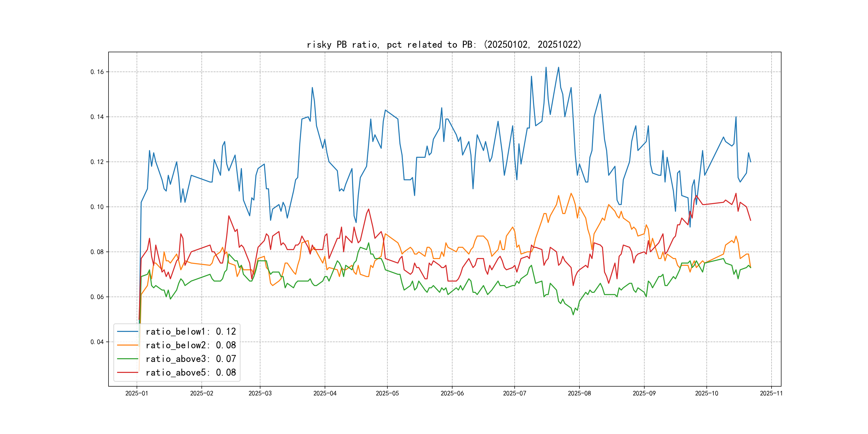Click the 'ratio_below2: 0.08' legend label

point(191,345)
